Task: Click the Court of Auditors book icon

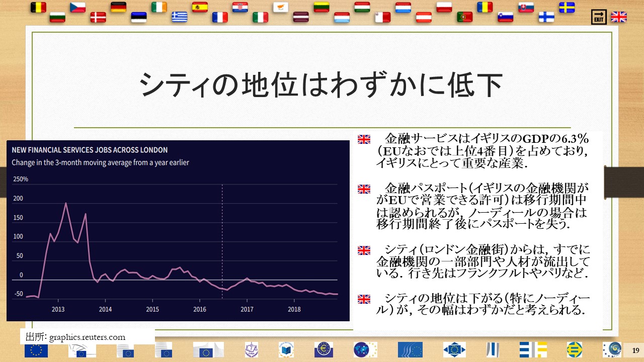Action: pyautogui.click(x=286, y=349)
